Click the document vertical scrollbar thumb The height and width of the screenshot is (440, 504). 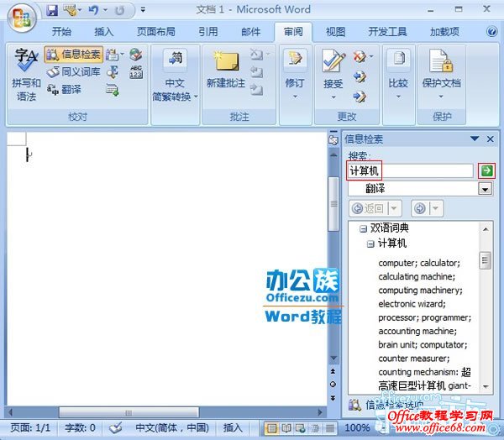click(x=333, y=204)
